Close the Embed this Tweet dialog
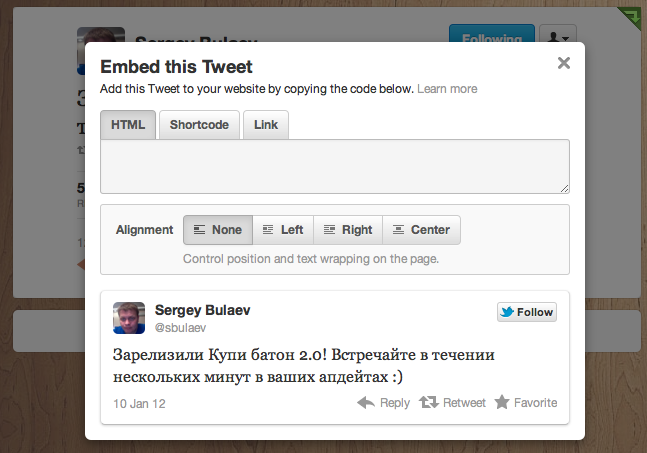The height and width of the screenshot is (453, 647). point(564,63)
